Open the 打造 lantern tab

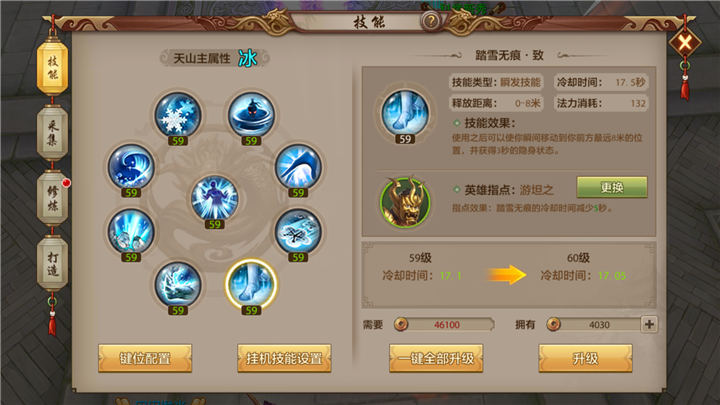pyautogui.click(x=52, y=264)
